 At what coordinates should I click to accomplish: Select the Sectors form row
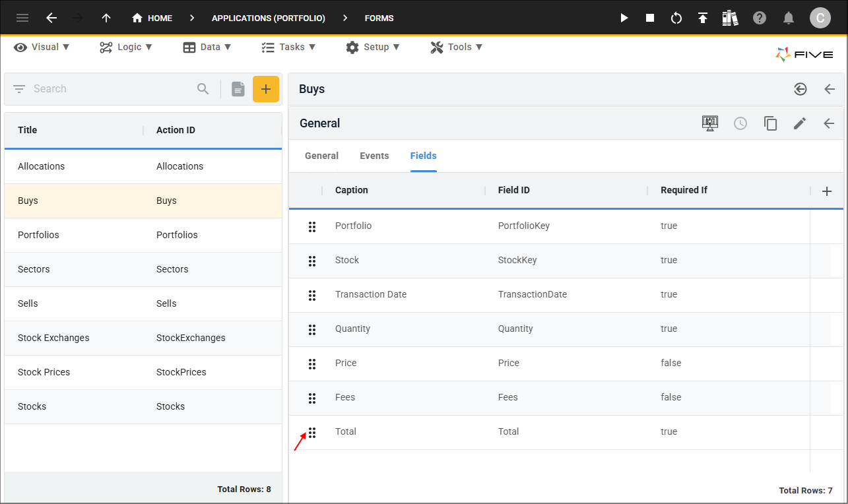pyautogui.click(x=143, y=269)
